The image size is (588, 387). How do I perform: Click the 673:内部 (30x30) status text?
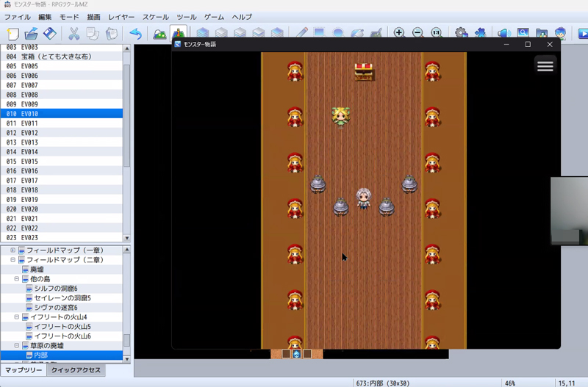[382, 383]
